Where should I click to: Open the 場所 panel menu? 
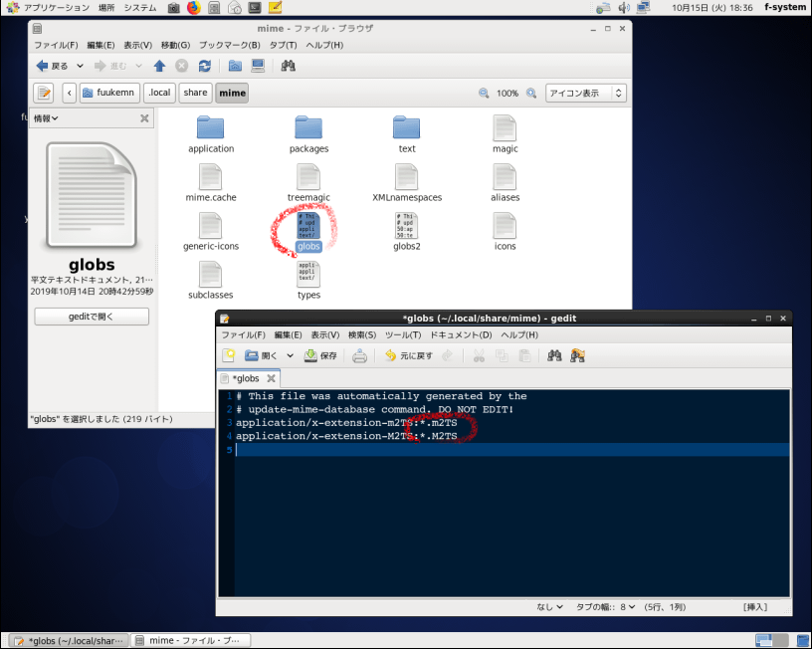tap(106, 8)
